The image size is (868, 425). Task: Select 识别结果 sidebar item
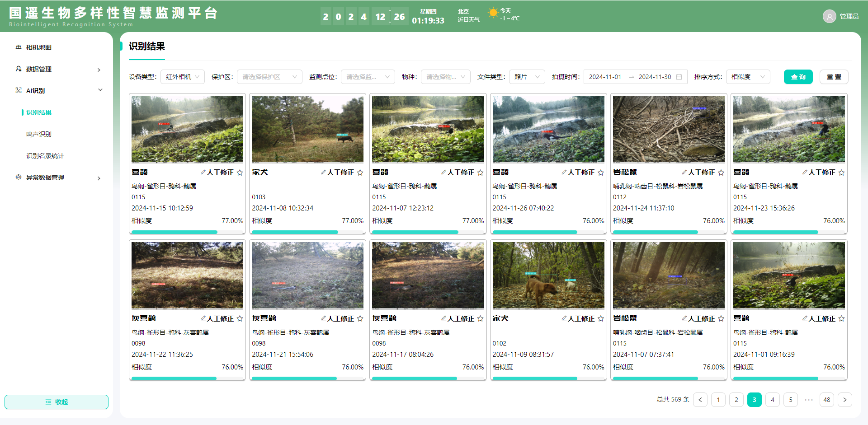click(x=39, y=112)
